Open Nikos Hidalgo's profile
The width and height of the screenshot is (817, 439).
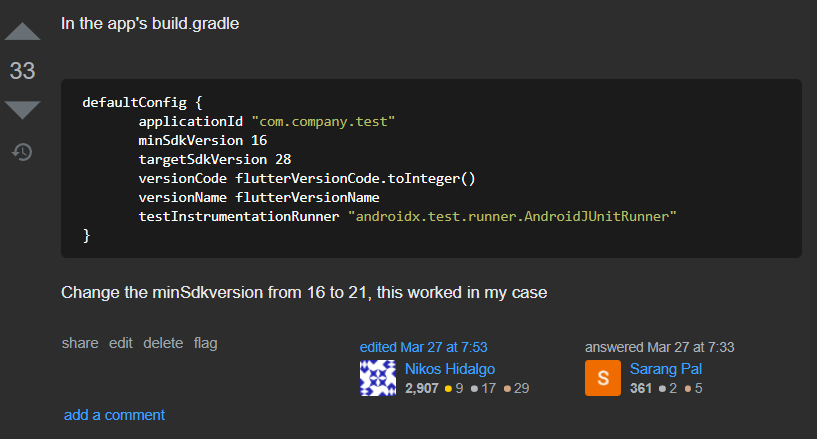pyautogui.click(x=450, y=369)
